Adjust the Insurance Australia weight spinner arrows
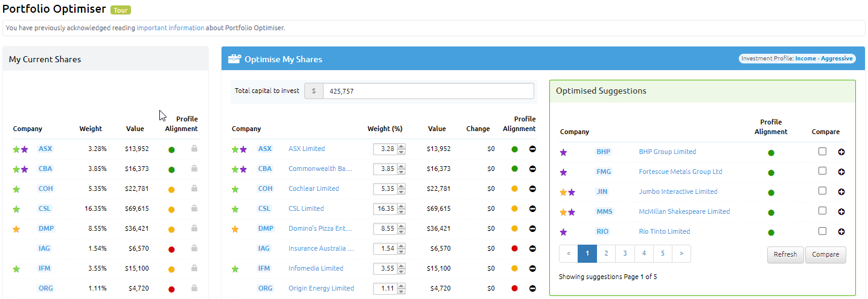 click(x=401, y=249)
